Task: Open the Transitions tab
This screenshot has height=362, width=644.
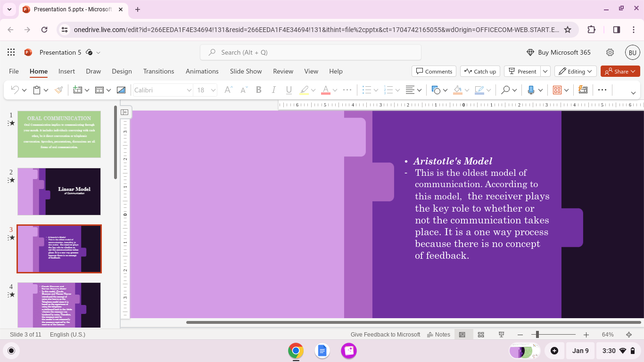Action: [x=158, y=72]
